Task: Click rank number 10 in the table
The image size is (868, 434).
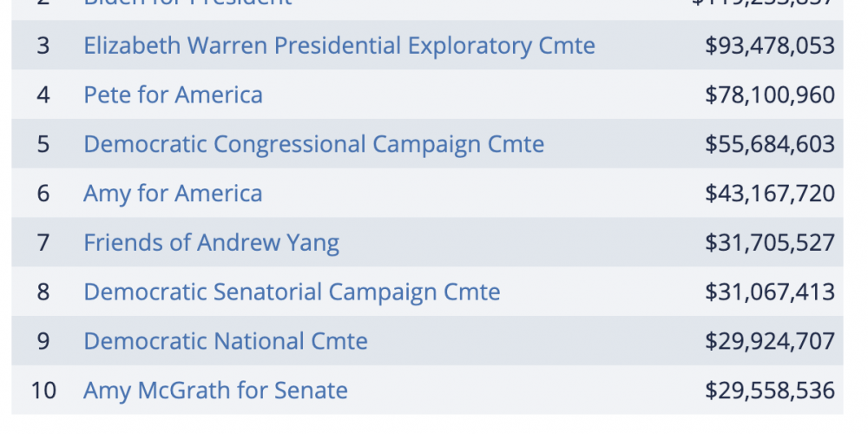Action: pyautogui.click(x=43, y=391)
